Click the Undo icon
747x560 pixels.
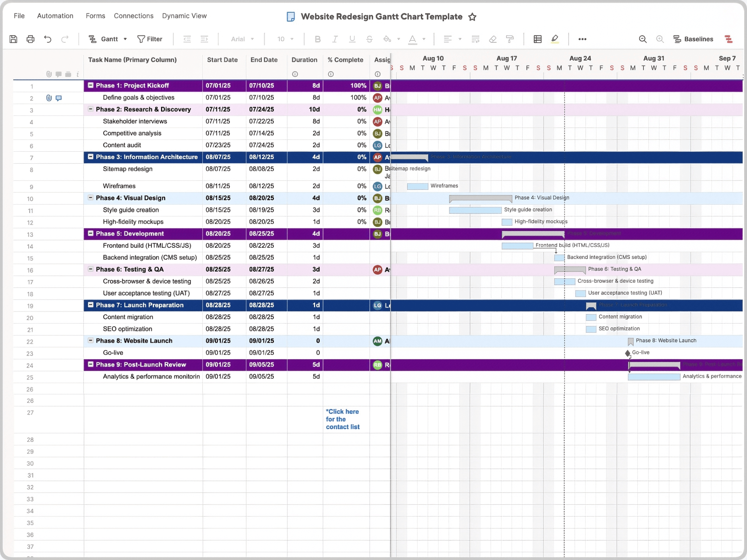pyautogui.click(x=47, y=39)
